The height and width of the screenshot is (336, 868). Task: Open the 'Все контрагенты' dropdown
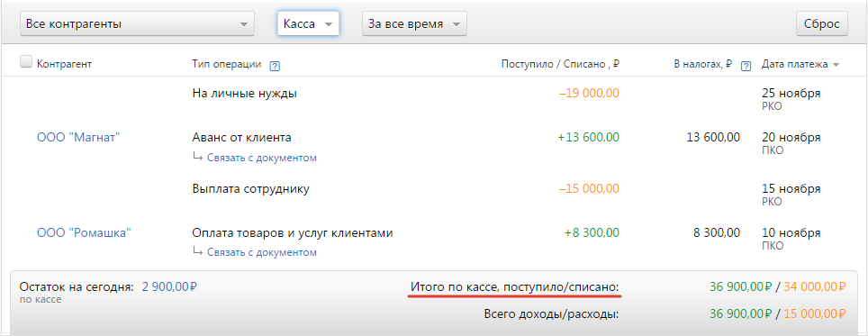coord(137,24)
